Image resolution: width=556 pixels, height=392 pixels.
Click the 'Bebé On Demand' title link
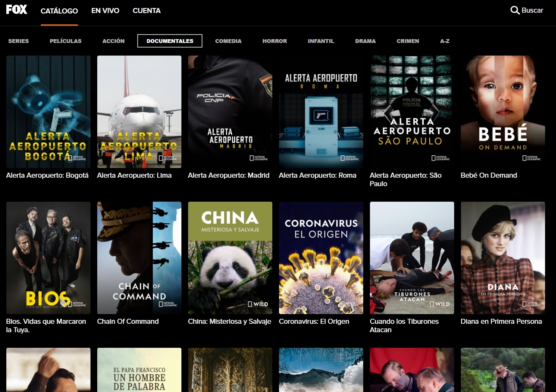[x=489, y=176]
